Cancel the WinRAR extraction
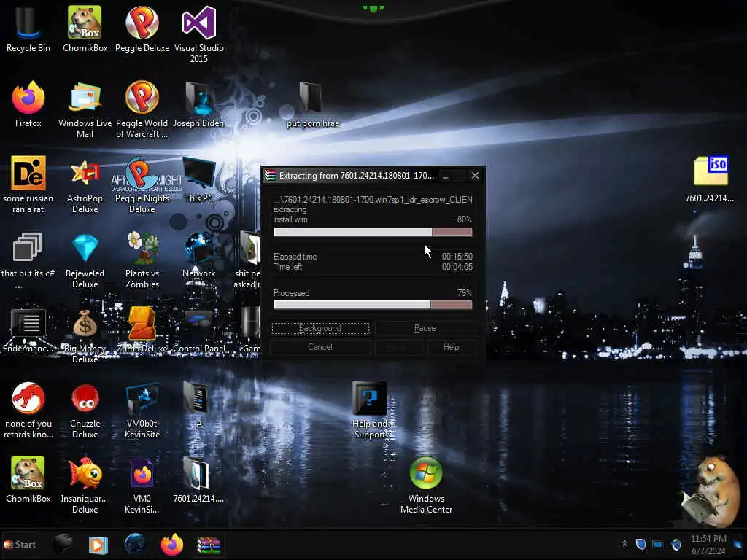This screenshot has height=560, width=747. (320, 347)
